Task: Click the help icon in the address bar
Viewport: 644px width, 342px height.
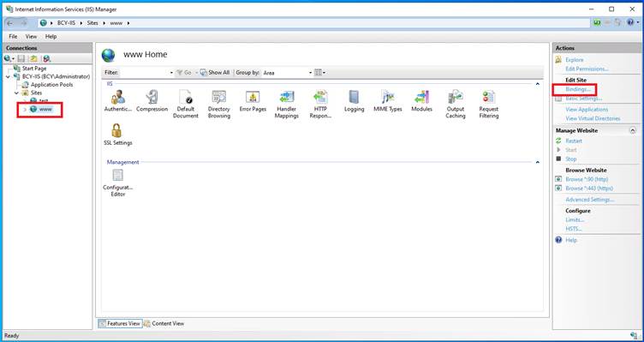Action: [630, 23]
